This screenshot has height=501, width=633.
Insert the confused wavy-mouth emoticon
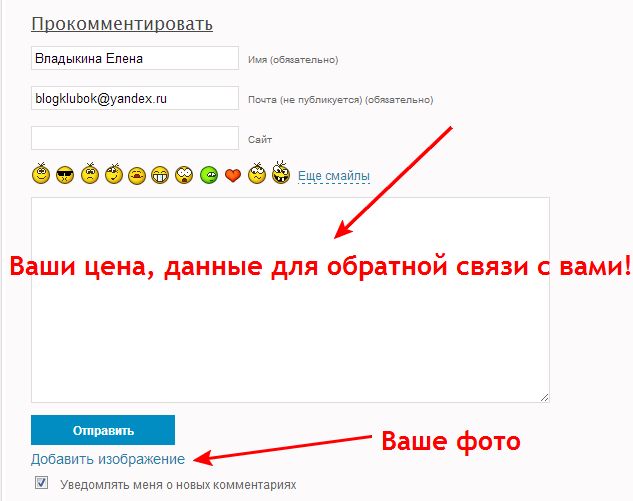click(257, 174)
